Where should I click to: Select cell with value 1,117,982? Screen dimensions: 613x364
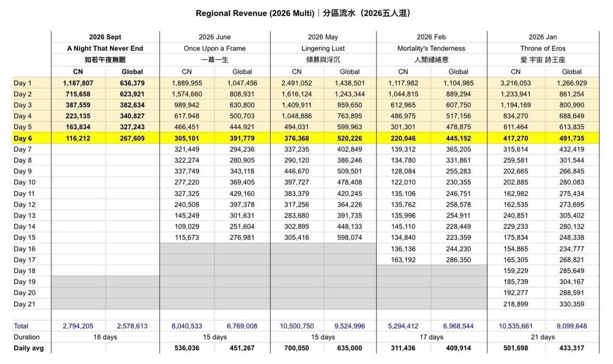pyautogui.click(x=403, y=83)
